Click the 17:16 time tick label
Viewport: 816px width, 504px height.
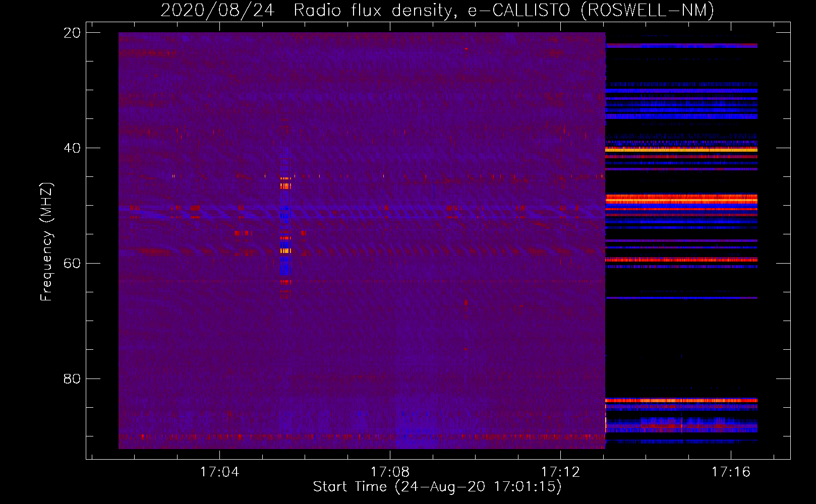[x=731, y=472]
